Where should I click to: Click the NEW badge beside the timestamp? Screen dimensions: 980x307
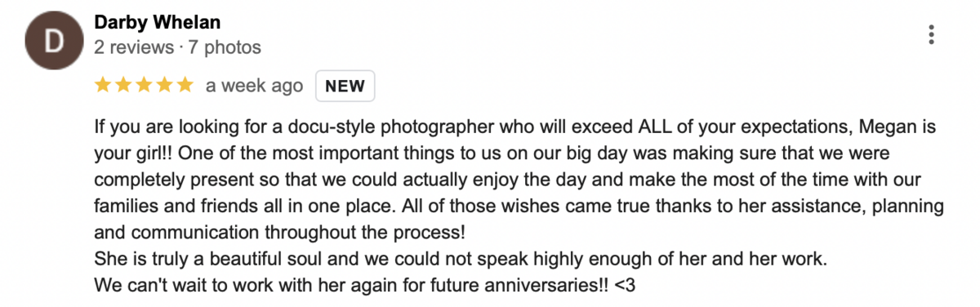pos(345,86)
